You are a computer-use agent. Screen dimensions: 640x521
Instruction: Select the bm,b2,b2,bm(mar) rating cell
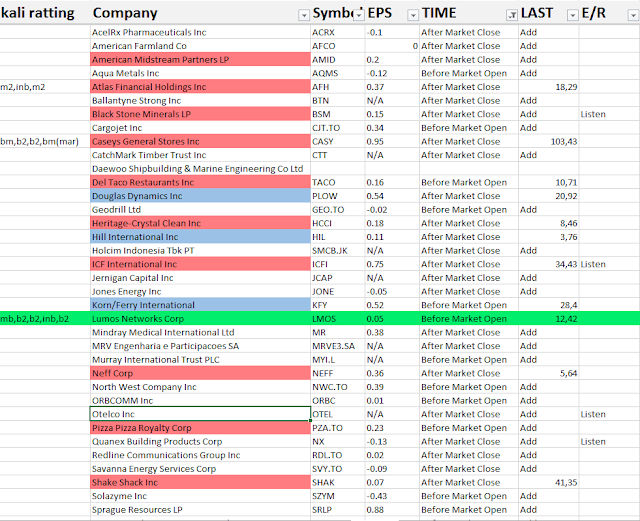pyautogui.click(x=45, y=141)
